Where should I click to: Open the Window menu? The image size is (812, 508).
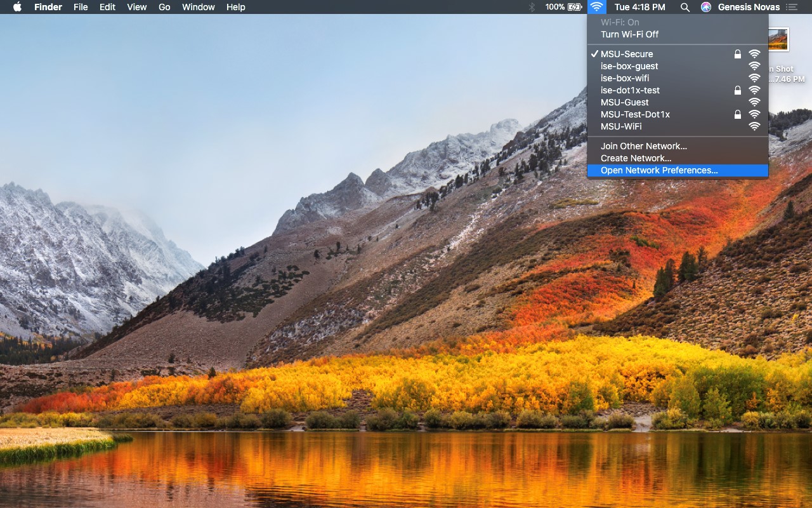(198, 7)
